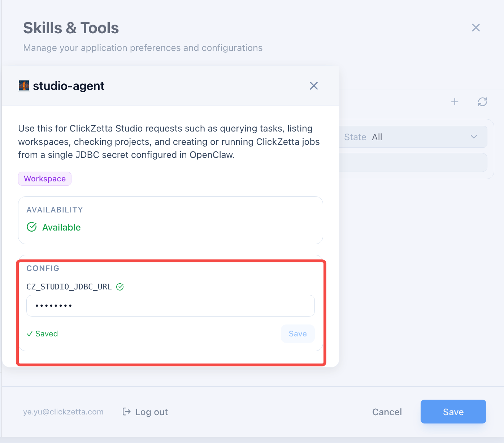This screenshot has width=504, height=443.
Task: Click the Available status text
Action: coord(61,227)
